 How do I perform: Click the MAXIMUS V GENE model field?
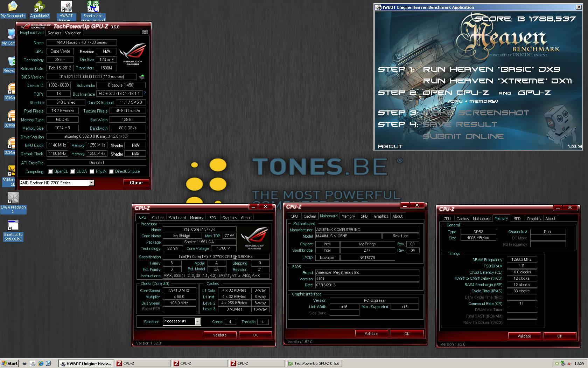[x=348, y=236]
